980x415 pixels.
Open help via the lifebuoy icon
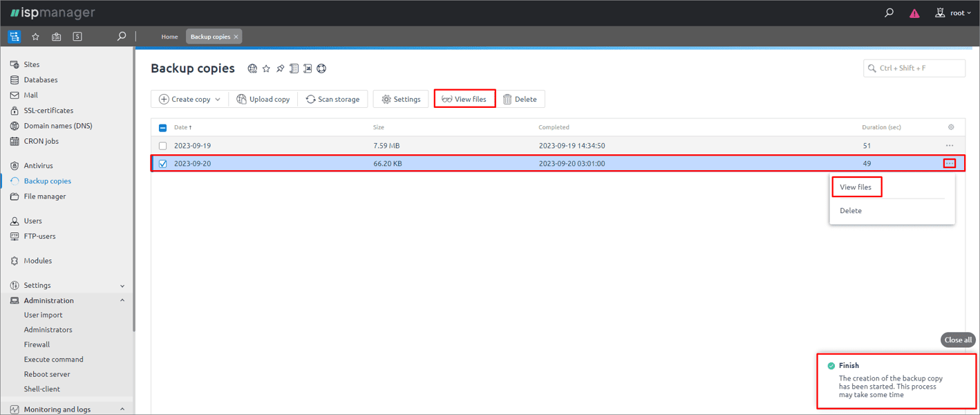(321, 68)
